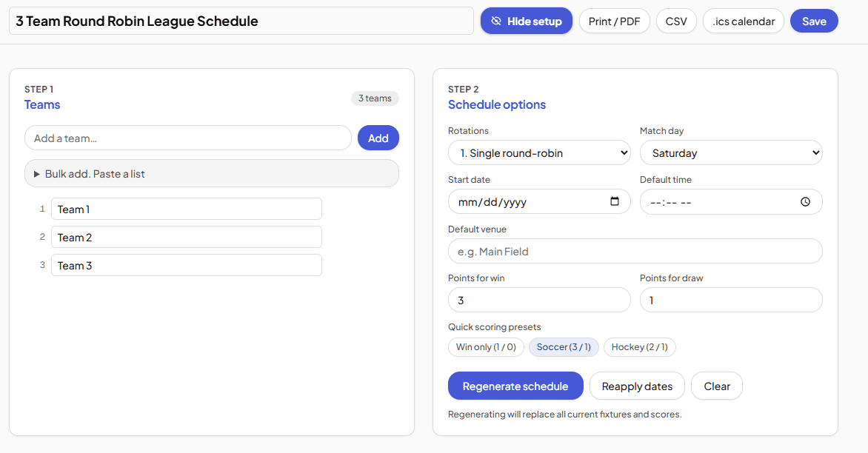Viewport: 868px width, 453px height.
Task: Click the regenerating warning text
Action: click(564, 415)
